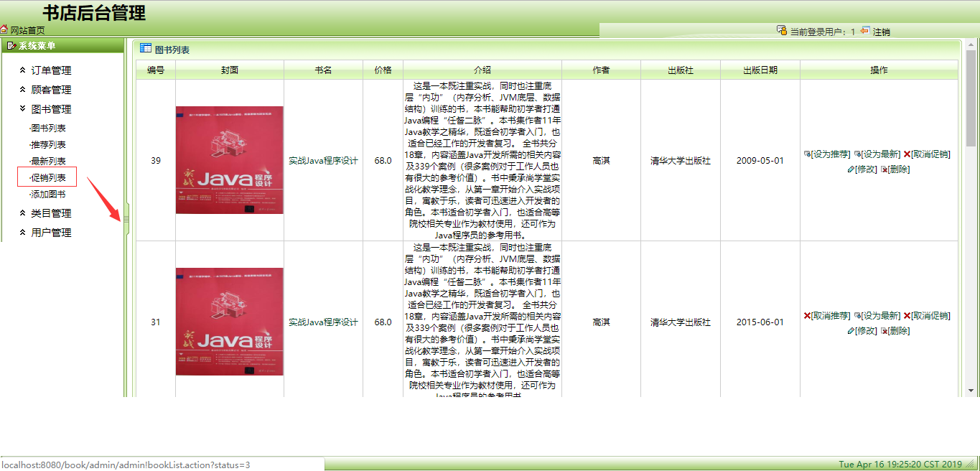This screenshot has height=471, width=980.
Task: Click the 删除 icon for book 31
Action: pyautogui.click(x=884, y=331)
